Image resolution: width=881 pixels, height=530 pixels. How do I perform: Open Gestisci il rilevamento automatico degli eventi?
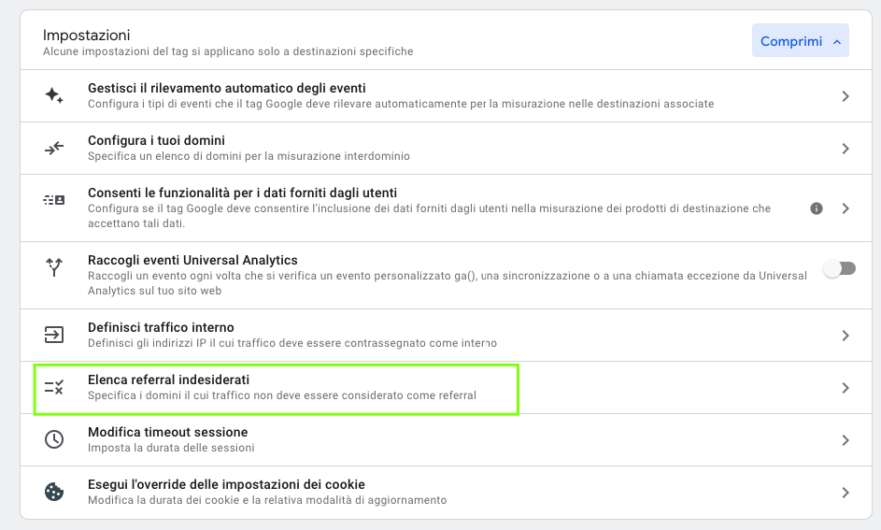(446, 96)
